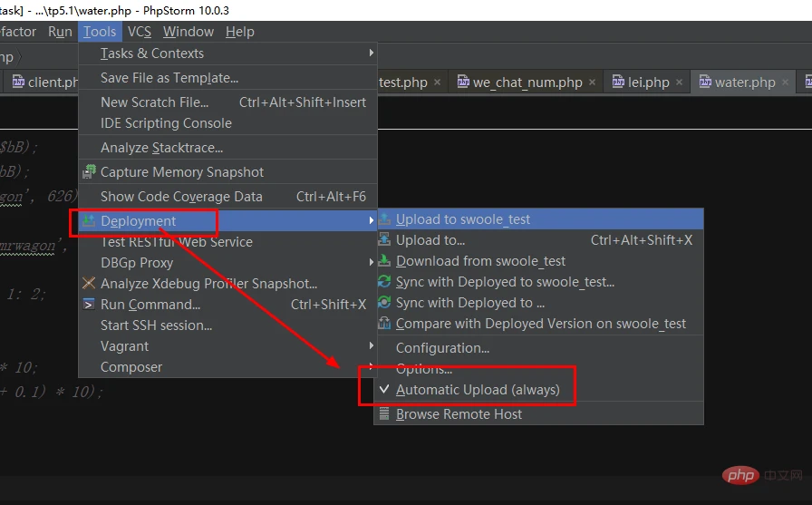Switch to the lei.php tab

648,83
